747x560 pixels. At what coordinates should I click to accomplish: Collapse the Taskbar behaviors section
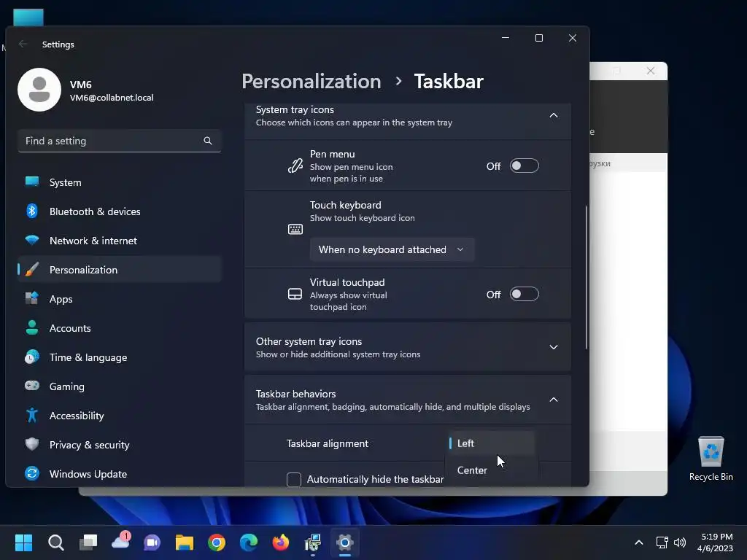click(x=554, y=400)
